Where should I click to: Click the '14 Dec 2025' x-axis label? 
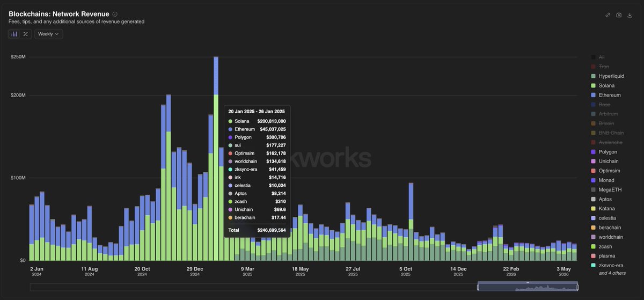click(x=458, y=271)
